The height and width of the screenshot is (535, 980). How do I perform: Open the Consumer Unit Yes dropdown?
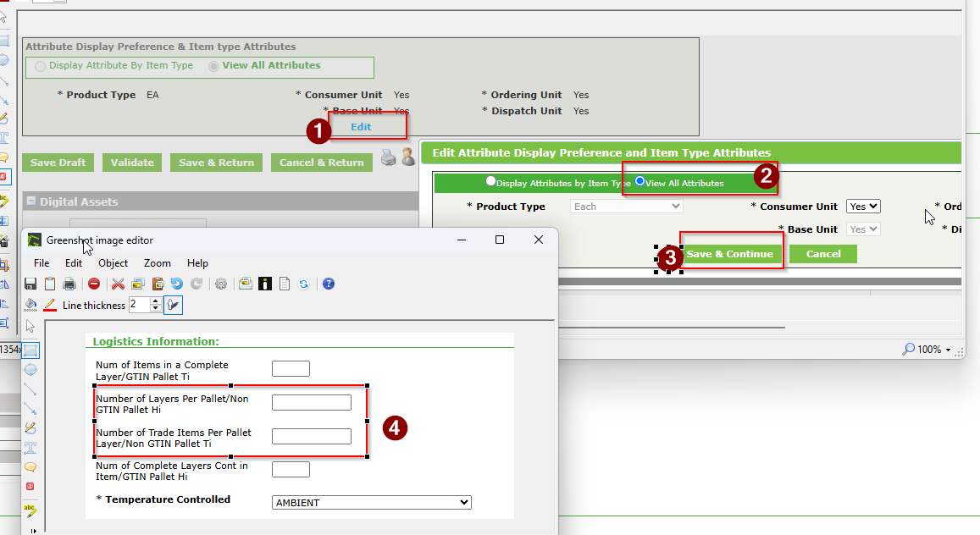pos(863,207)
